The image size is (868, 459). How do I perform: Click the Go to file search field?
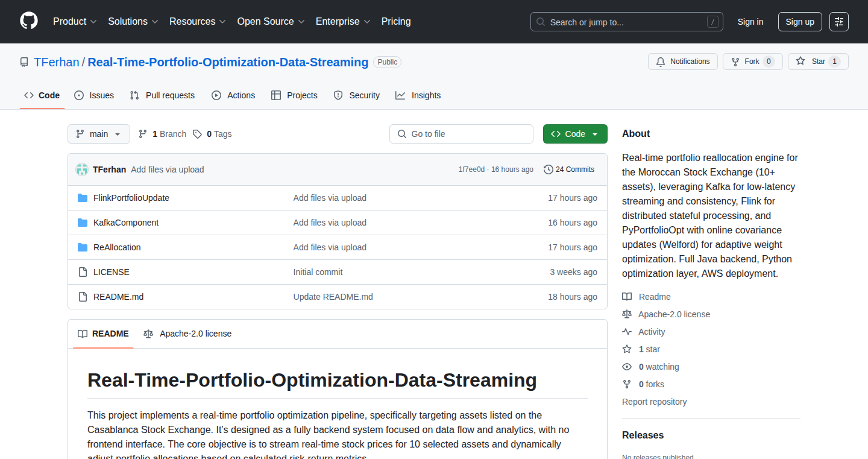[x=461, y=134]
